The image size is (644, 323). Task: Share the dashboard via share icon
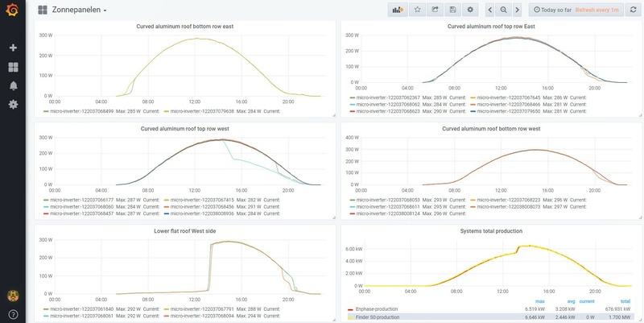(435, 10)
